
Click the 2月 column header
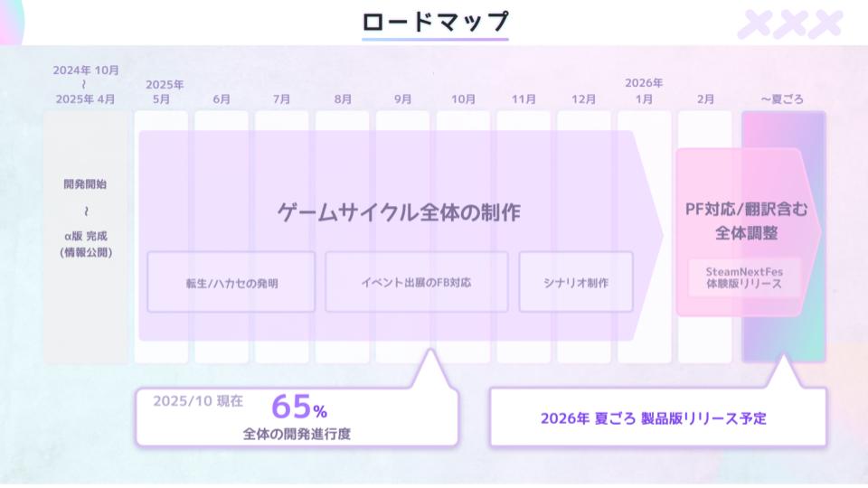(x=705, y=99)
